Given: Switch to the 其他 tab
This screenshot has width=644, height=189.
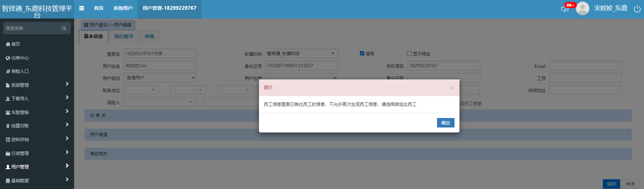Looking at the screenshot, I should click(150, 36).
